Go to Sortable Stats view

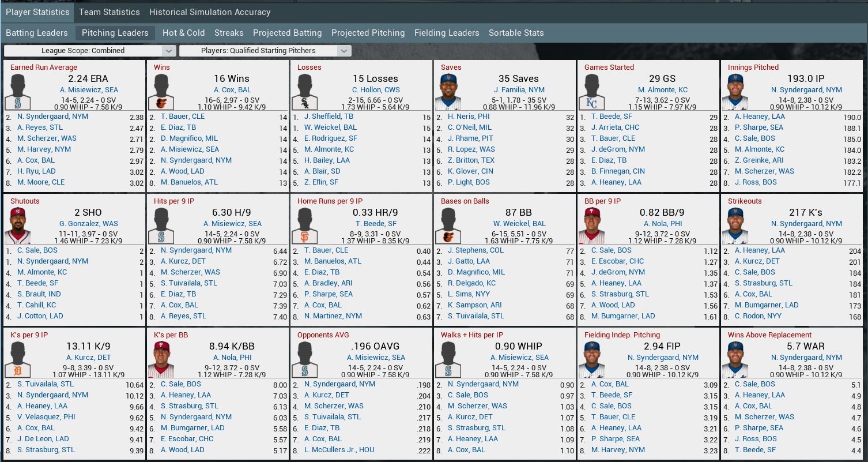point(516,33)
